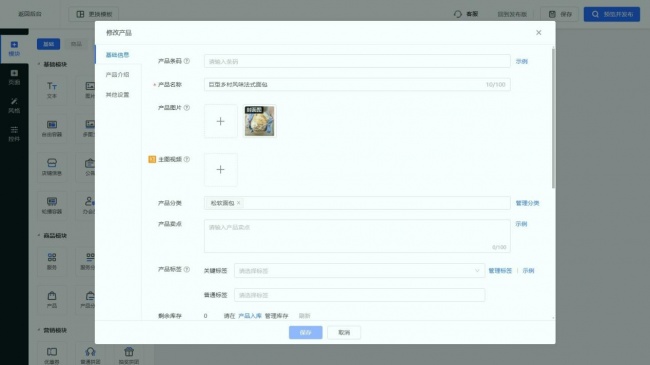Open the 普通标签 selector field

click(359, 295)
